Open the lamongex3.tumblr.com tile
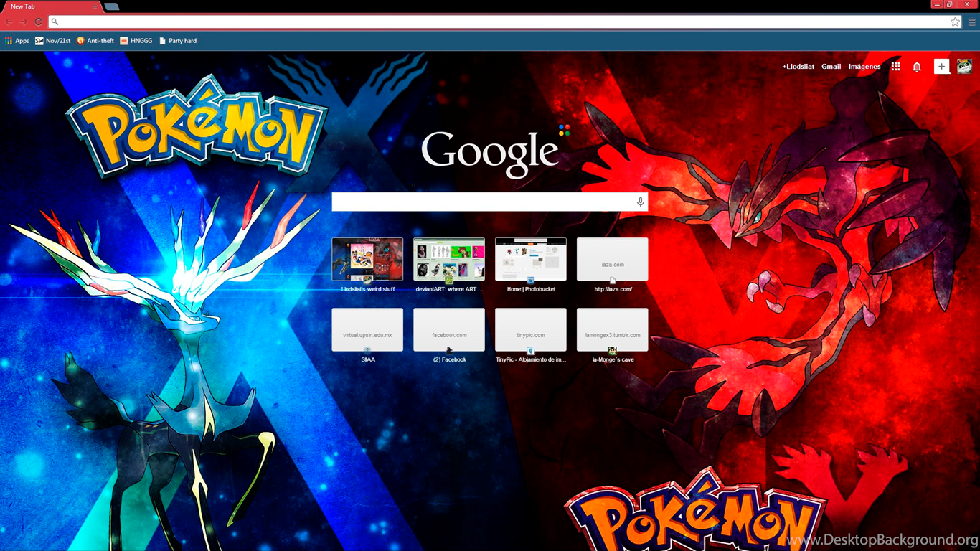980x551 pixels. coord(613,329)
